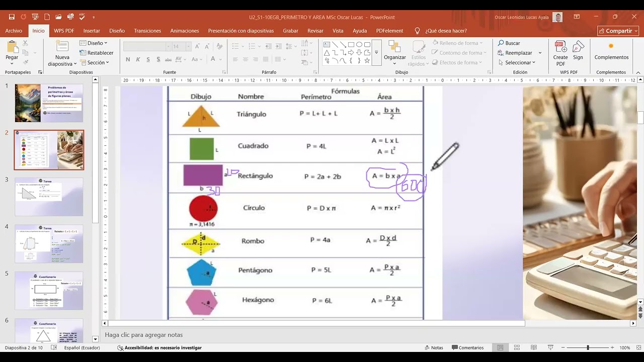Cut selection with the scissors icon
This screenshot has width=644, height=362.
(25, 43)
